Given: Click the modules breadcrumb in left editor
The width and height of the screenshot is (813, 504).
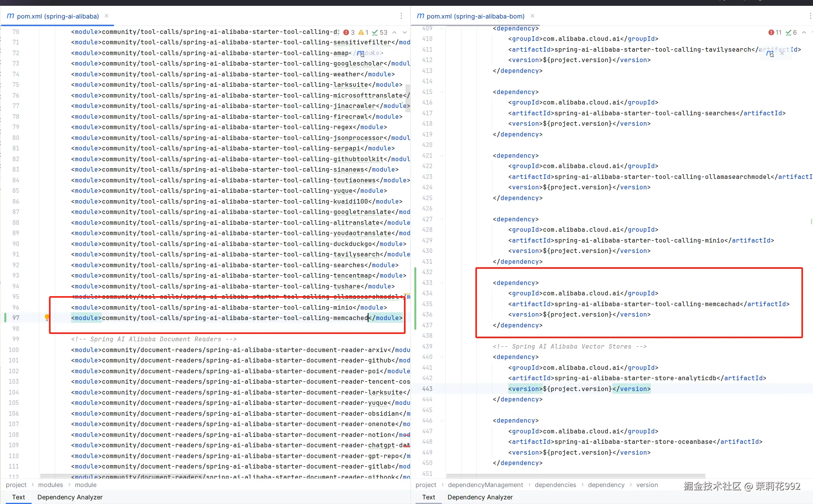Looking at the screenshot, I should tap(51, 485).
